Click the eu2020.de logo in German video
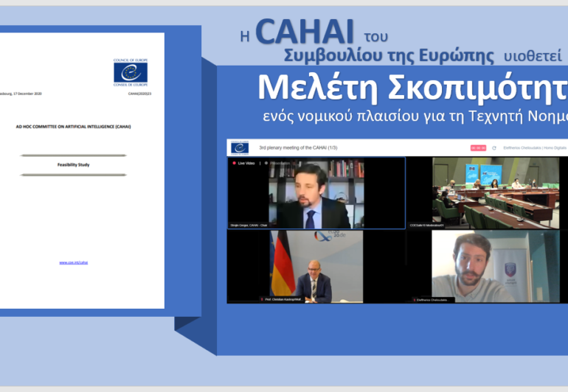The image size is (568, 392). [x=330, y=236]
